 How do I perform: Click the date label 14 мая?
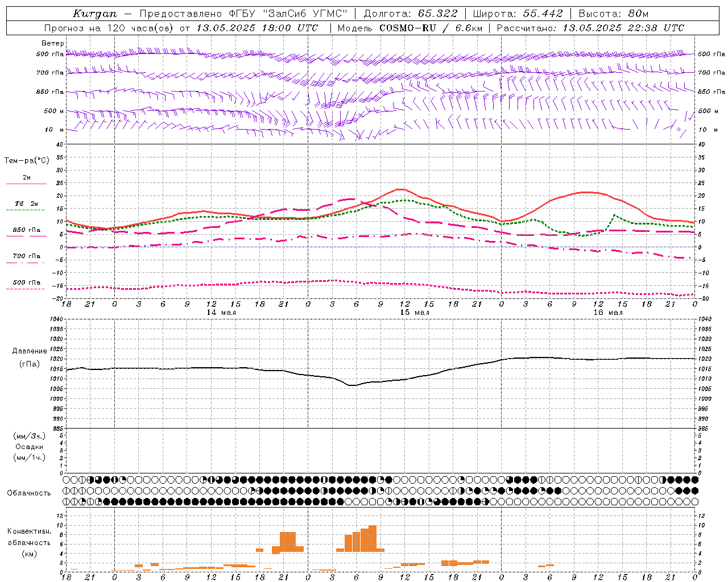[221, 313]
